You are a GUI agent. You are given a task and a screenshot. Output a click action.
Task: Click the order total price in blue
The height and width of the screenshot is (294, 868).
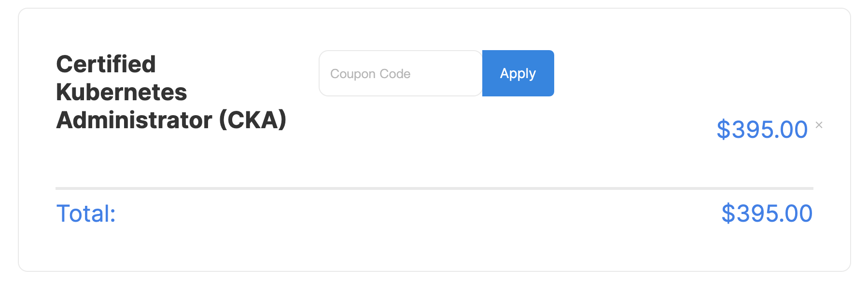[767, 214]
